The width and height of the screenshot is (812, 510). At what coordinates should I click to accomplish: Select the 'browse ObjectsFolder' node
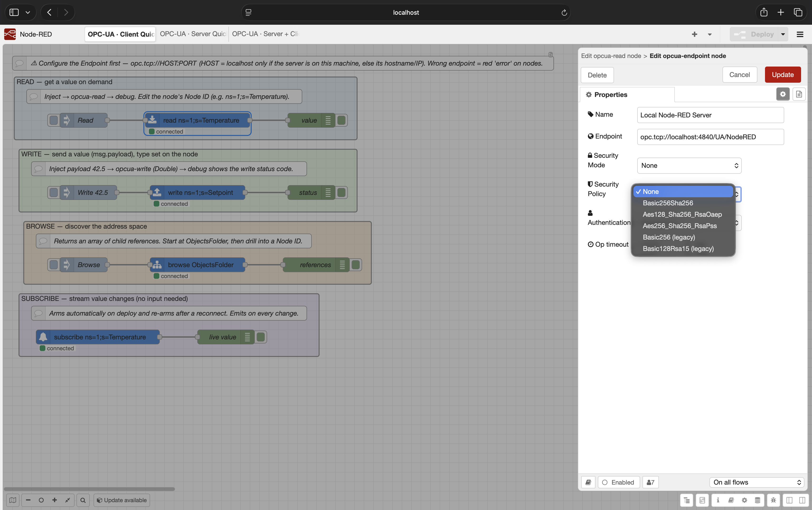pyautogui.click(x=198, y=265)
